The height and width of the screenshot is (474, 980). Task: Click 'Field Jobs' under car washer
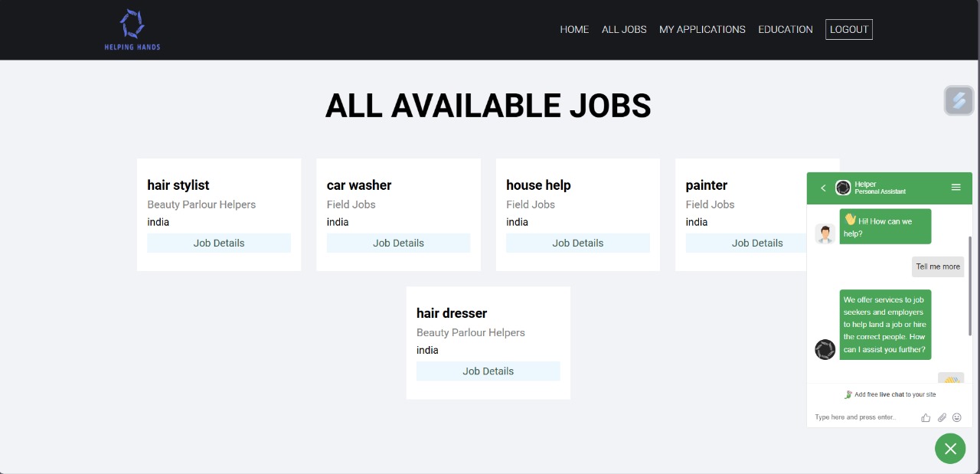(x=351, y=204)
